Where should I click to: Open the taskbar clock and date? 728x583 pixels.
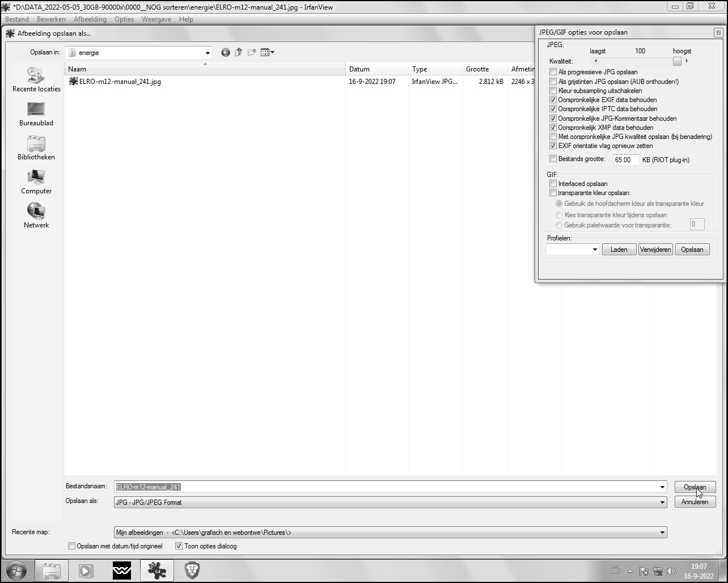pos(699,571)
